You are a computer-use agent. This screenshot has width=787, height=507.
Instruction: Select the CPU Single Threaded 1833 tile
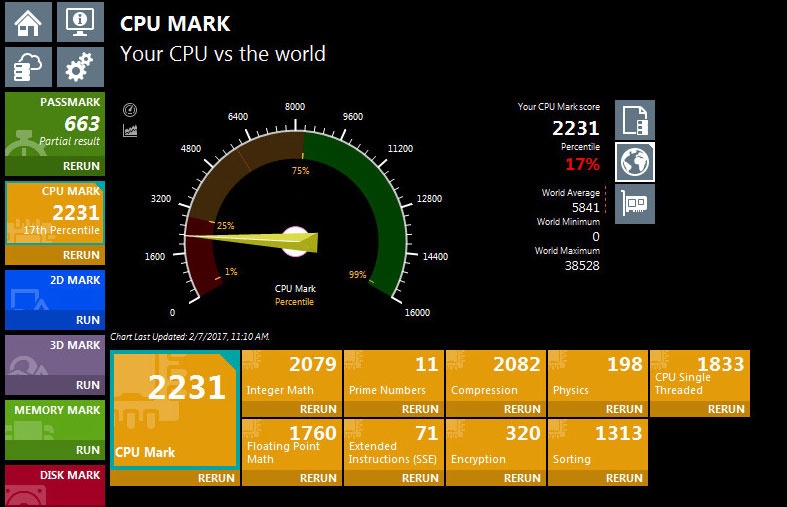[x=700, y=376]
